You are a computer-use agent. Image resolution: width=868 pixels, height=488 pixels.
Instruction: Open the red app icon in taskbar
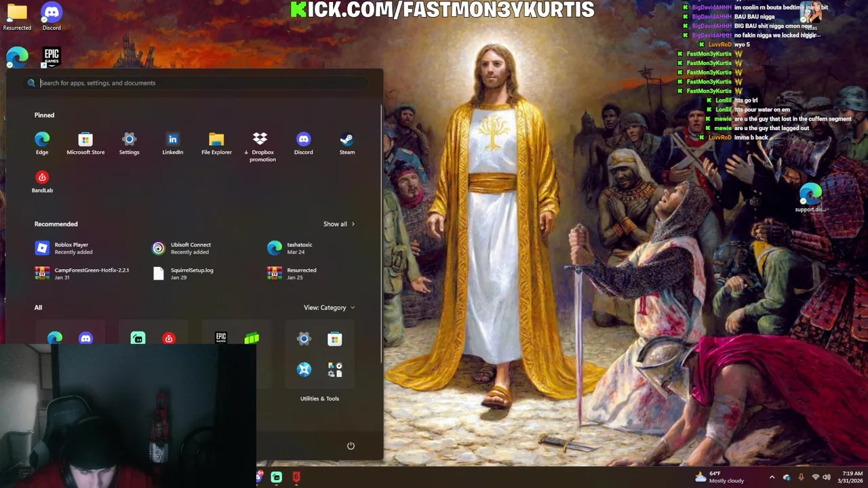click(296, 477)
